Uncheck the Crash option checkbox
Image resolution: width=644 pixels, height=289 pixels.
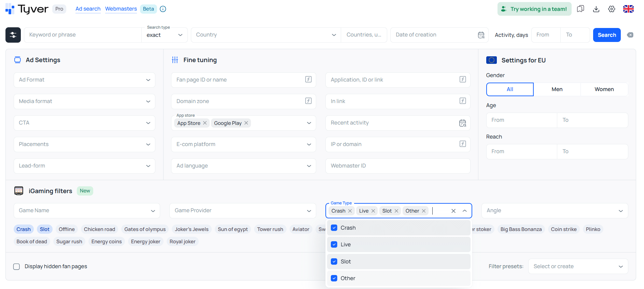[334, 228]
